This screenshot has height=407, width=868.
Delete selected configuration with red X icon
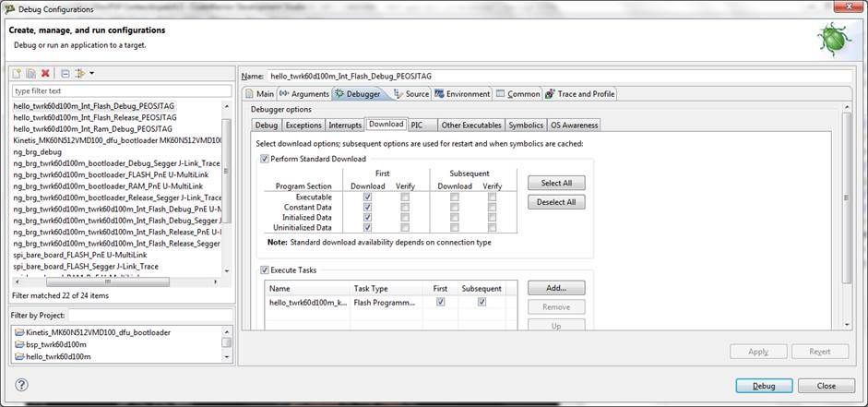(46, 73)
